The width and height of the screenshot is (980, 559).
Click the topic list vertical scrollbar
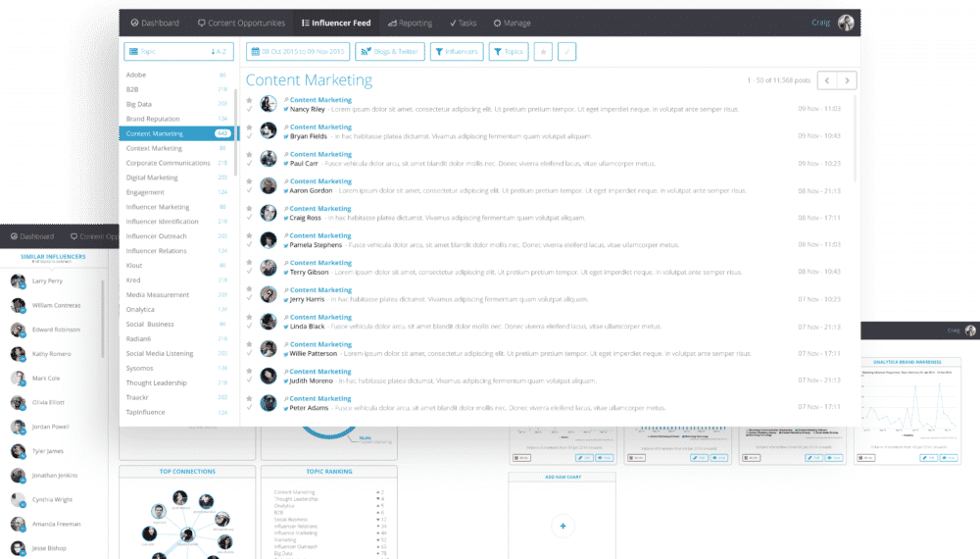pos(235,127)
